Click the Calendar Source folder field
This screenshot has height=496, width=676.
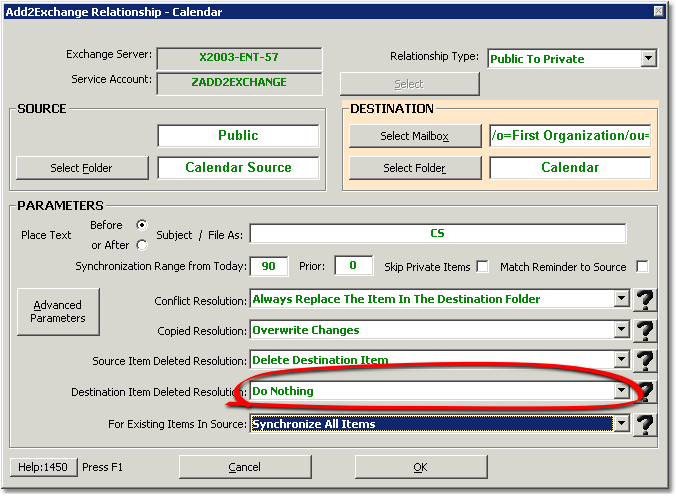tap(238, 167)
